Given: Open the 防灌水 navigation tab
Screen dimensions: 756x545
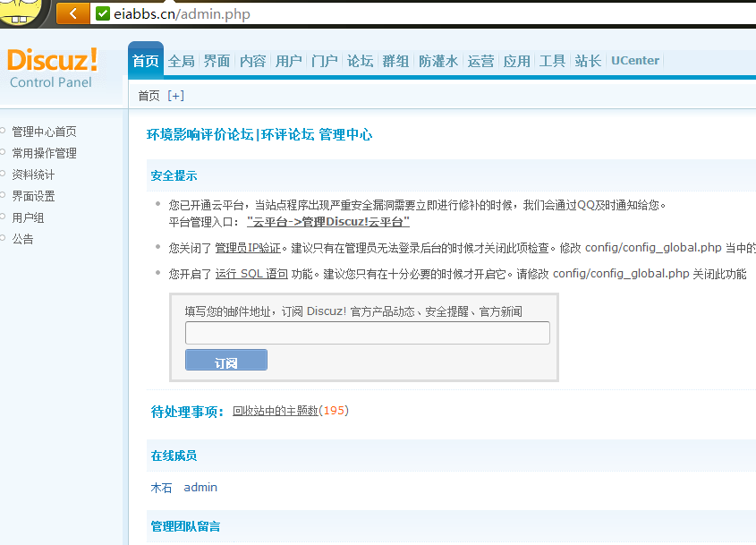Looking at the screenshot, I should 438,61.
